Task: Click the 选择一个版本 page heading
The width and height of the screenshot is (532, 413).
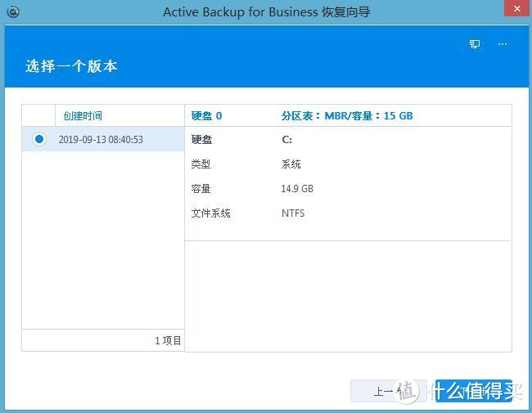Action: pos(71,66)
